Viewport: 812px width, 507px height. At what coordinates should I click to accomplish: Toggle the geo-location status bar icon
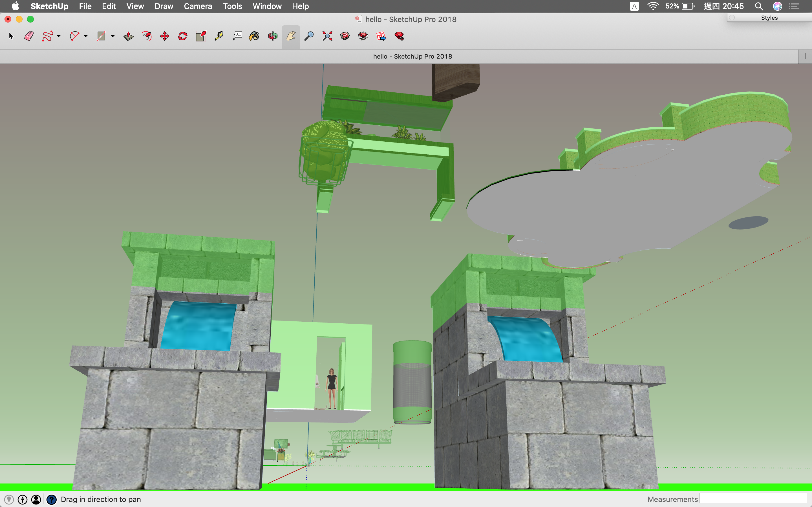9,499
